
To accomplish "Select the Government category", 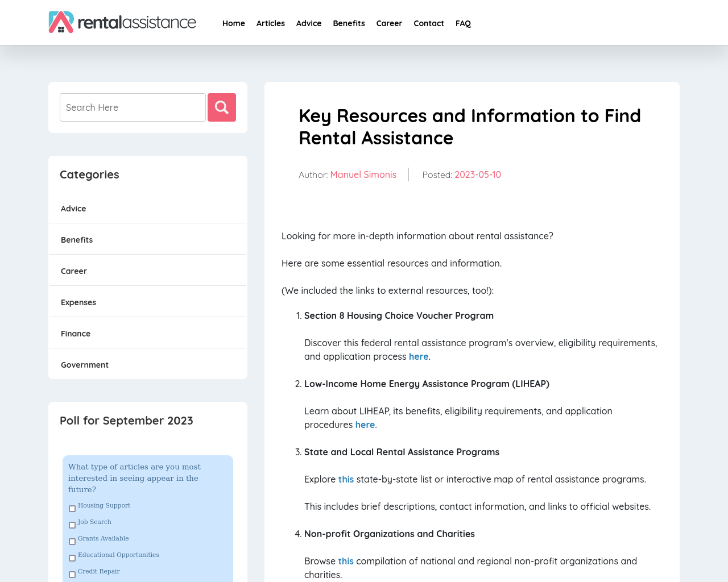I will (x=148, y=365).
